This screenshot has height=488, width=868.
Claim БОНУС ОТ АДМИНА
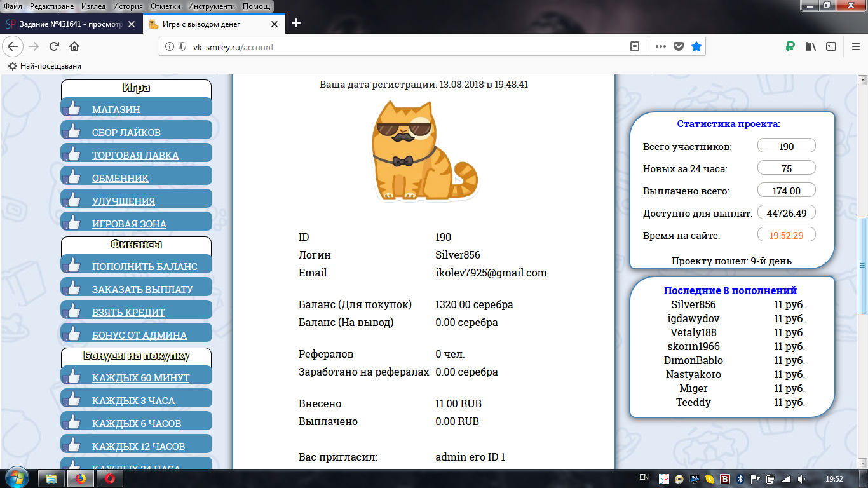click(x=140, y=335)
